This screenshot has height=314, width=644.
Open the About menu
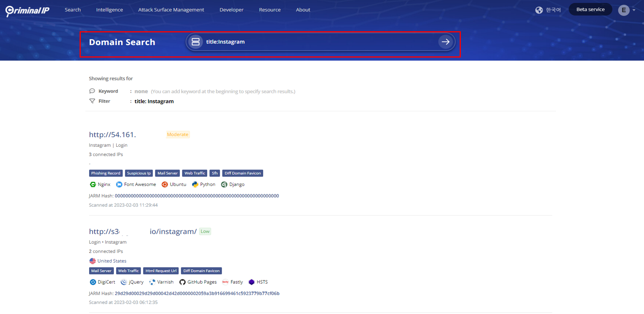coord(303,10)
